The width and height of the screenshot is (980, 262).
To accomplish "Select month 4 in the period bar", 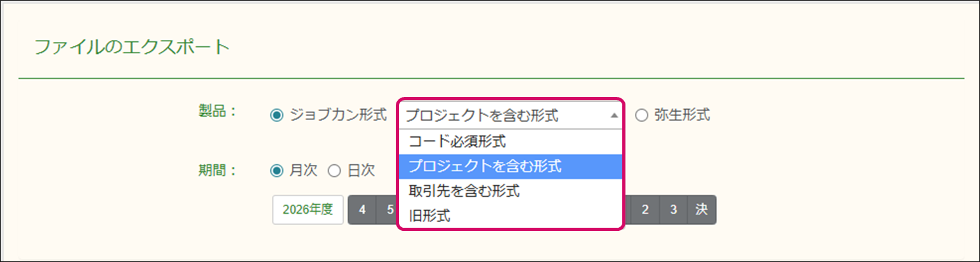I will pos(362,210).
